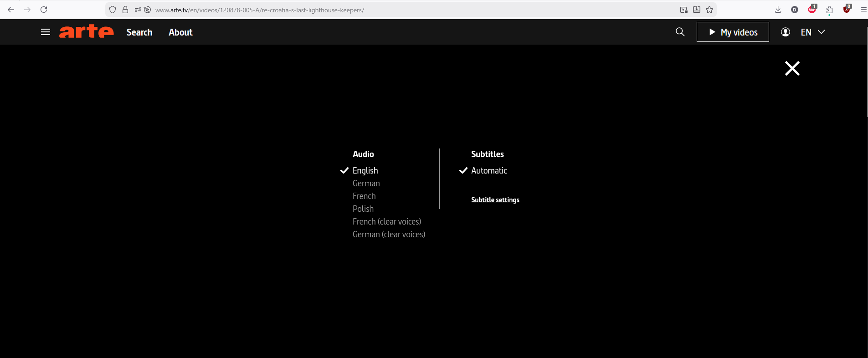This screenshot has width=868, height=358.
Task: Click the My videos button
Action: coord(732,32)
